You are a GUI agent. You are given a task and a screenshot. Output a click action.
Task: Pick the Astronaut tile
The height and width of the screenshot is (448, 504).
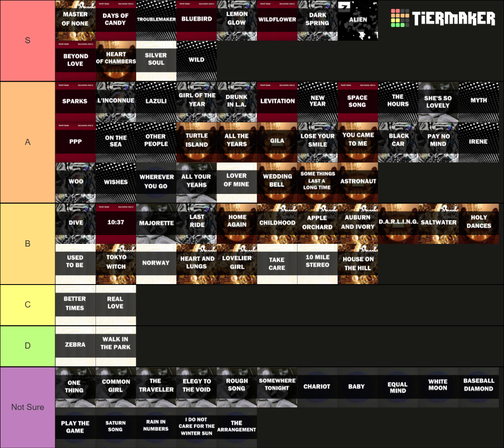(358, 182)
